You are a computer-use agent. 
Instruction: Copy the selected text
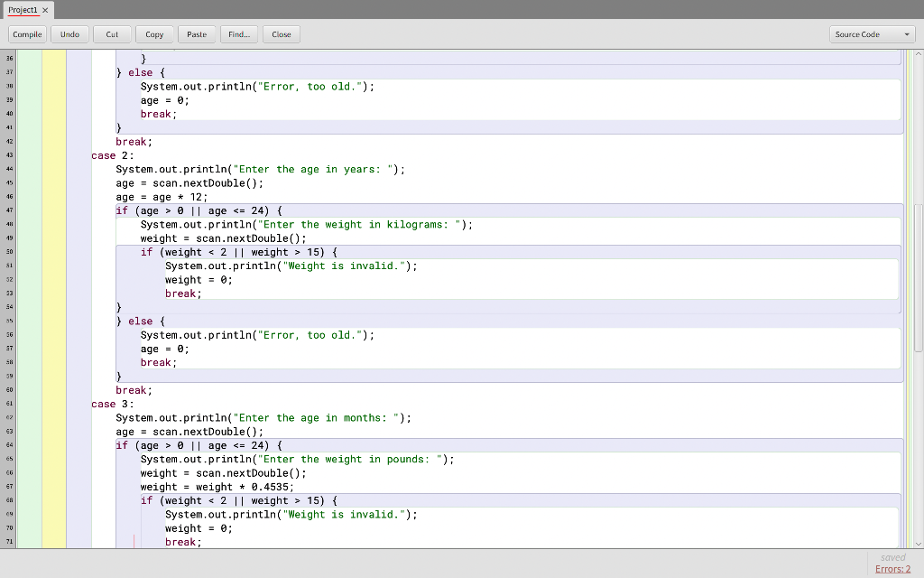tap(154, 33)
